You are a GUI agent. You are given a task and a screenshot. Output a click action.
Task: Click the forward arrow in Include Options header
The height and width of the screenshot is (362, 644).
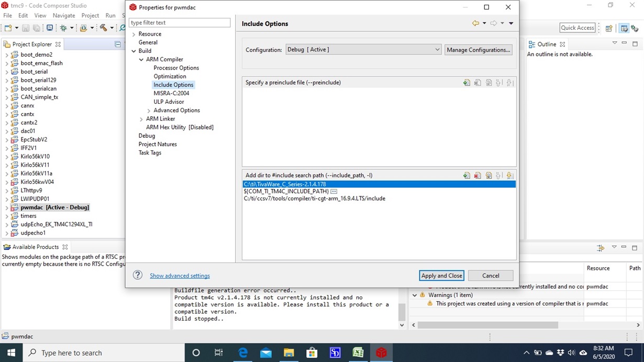click(x=493, y=23)
